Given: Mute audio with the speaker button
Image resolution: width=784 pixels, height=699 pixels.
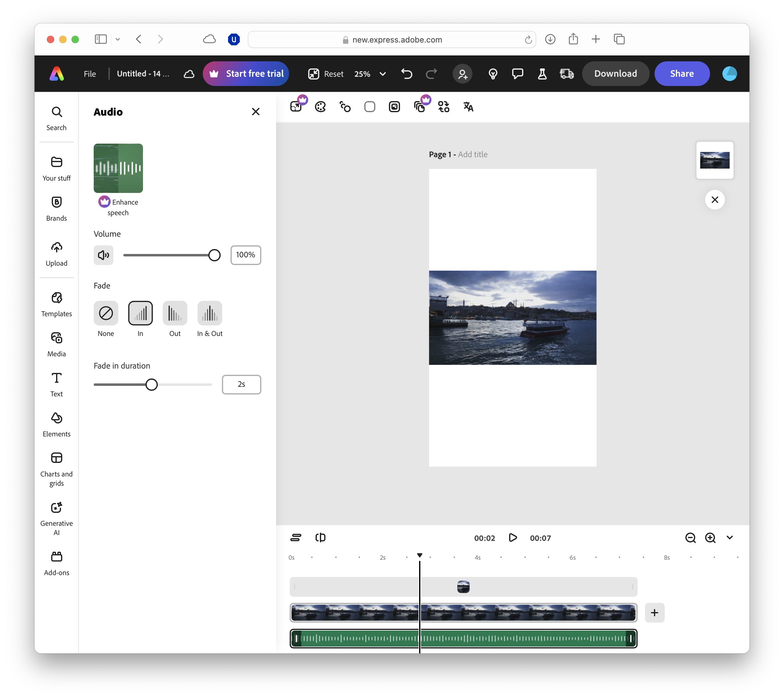Looking at the screenshot, I should pyautogui.click(x=103, y=255).
